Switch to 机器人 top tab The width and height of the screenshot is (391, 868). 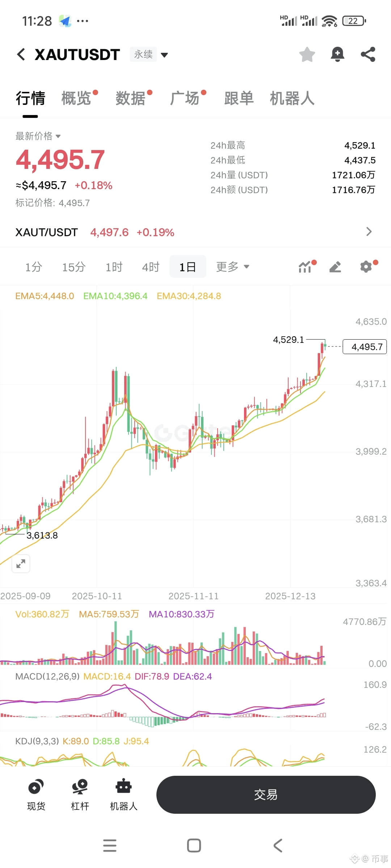(x=292, y=98)
